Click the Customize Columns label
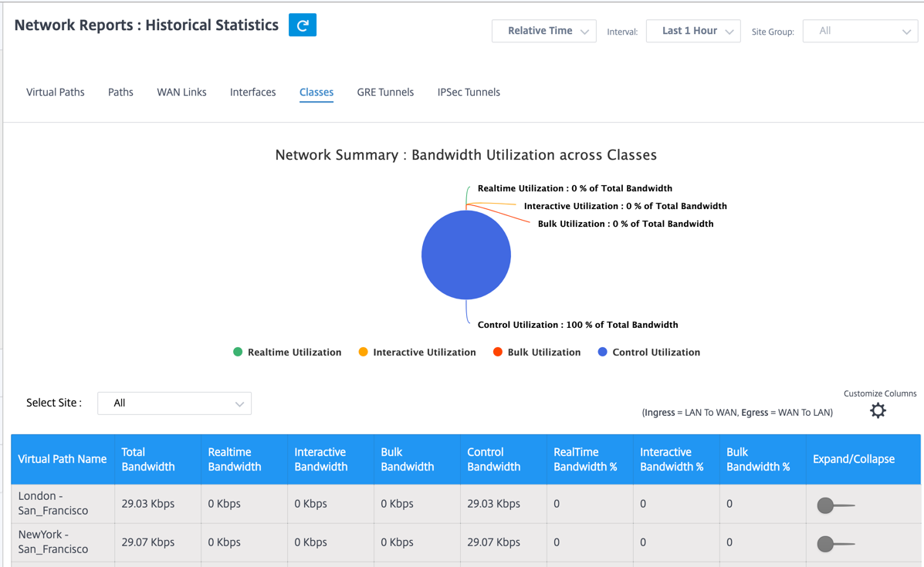Viewport: 924px width, 567px height. (x=880, y=393)
